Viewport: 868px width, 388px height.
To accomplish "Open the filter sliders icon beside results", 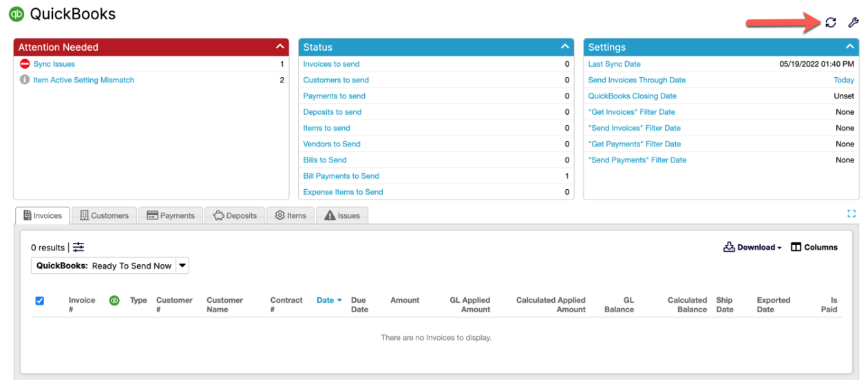I will tap(78, 247).
